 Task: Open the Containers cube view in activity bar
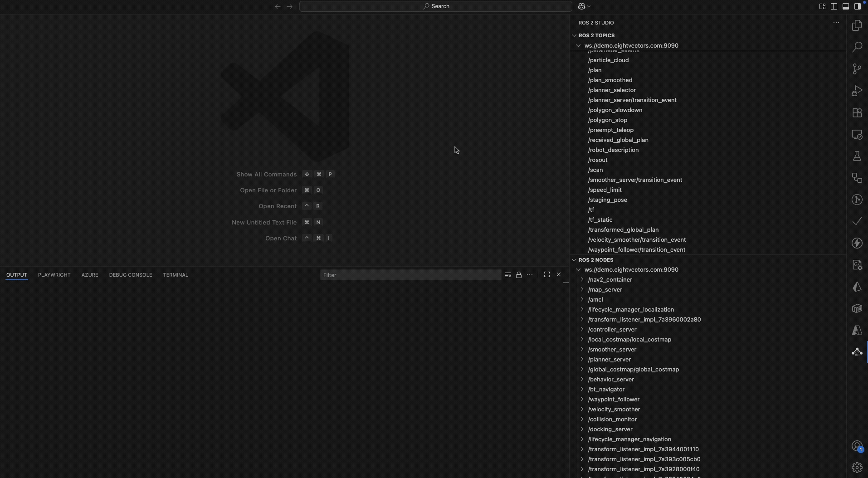[857, 308]
